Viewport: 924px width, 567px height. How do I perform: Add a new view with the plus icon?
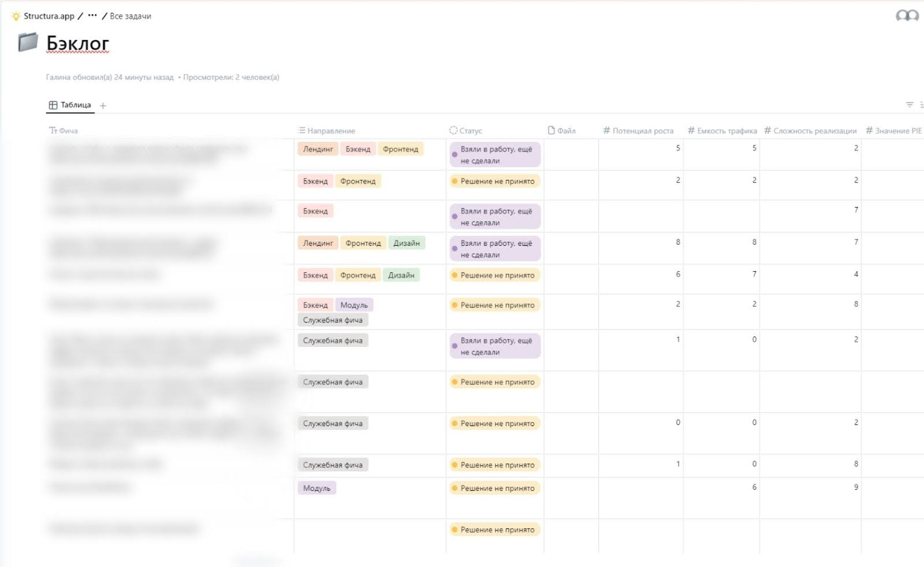pos(103,105)
